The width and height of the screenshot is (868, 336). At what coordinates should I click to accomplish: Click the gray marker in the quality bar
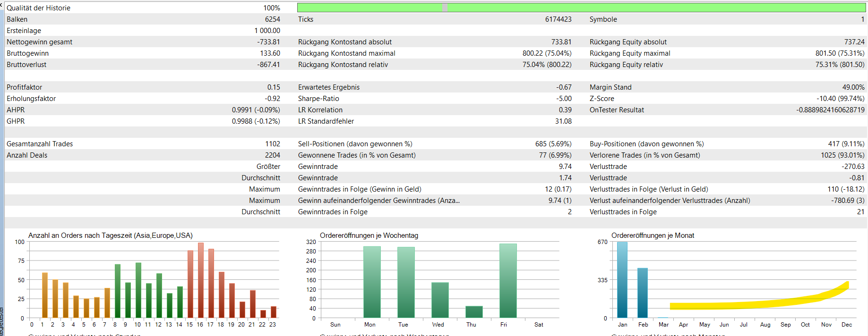coord(445,8)
